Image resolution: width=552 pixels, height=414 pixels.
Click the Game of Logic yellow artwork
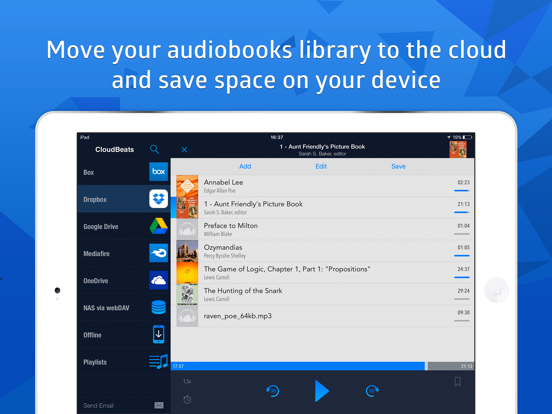pos(187,272)
